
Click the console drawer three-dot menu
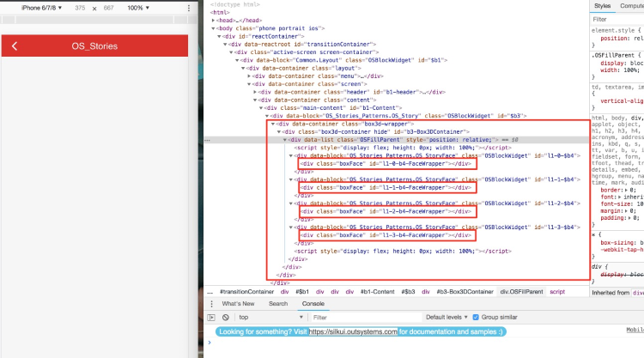(x=212, y=304)
